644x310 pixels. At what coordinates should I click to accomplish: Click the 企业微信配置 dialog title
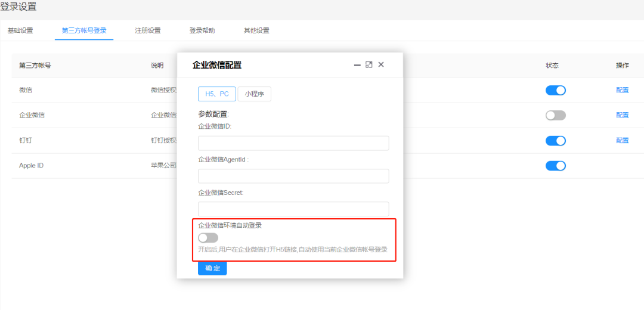click(x=217, y=65)
